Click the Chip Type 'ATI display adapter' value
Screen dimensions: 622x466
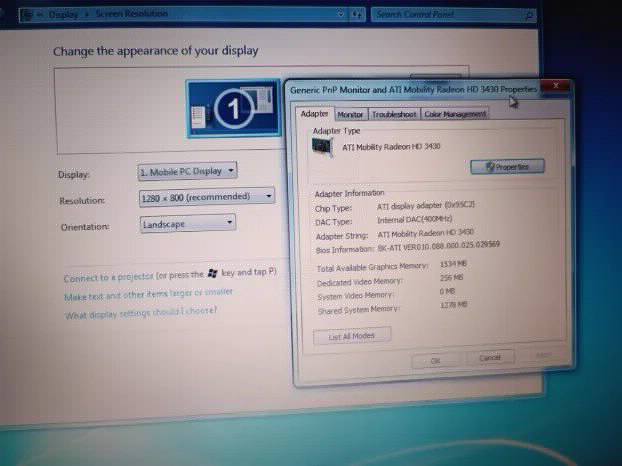(426, 205)
